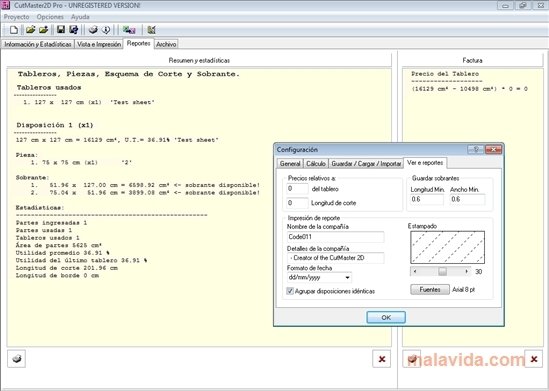Toggle Agrupar disposiciones idénticas checkbox

coord(290,291)
